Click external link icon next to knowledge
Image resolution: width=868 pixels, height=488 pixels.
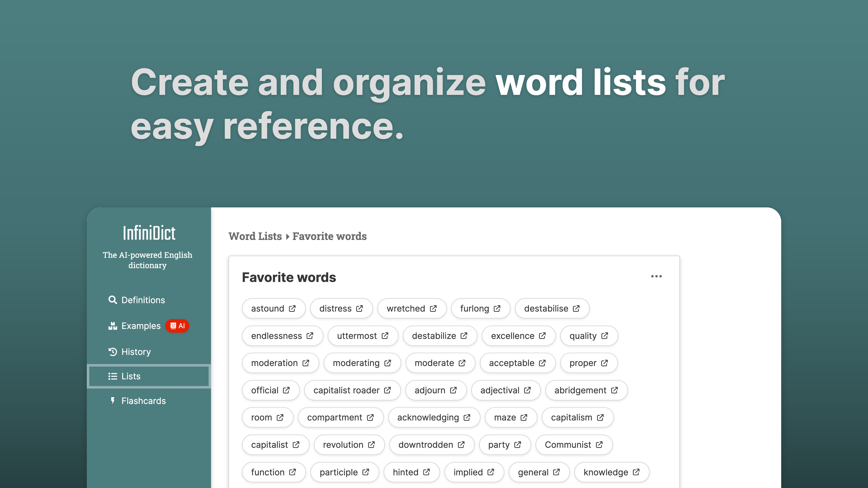click(636, 472)
